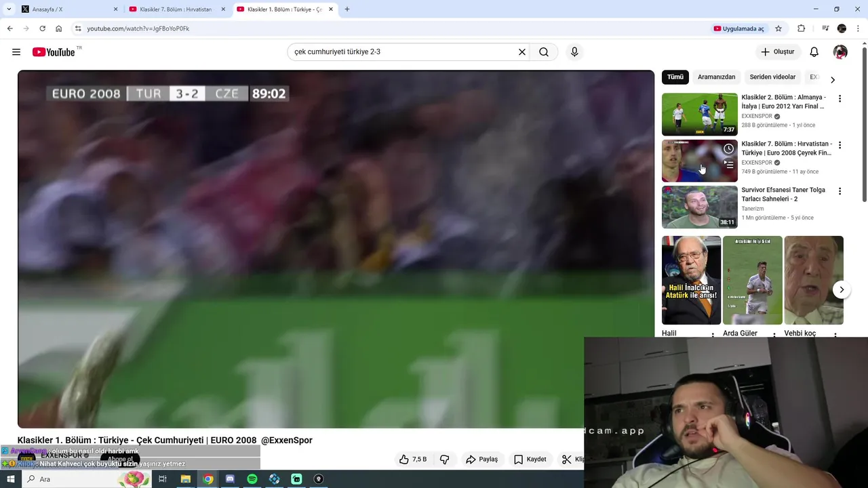Viewport: 868px width, 488px height.
Task: Open the browser home page
Action: (59, 28)
